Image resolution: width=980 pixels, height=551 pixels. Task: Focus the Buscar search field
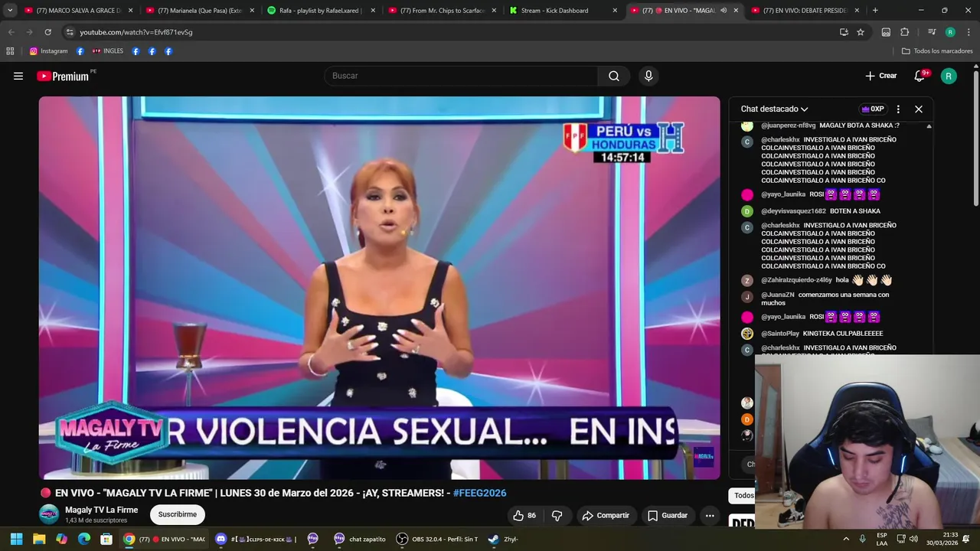461,76
